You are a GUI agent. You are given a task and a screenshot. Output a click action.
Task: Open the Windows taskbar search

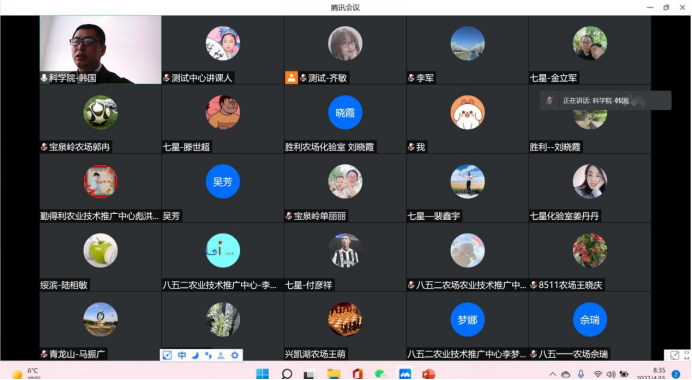287,374
